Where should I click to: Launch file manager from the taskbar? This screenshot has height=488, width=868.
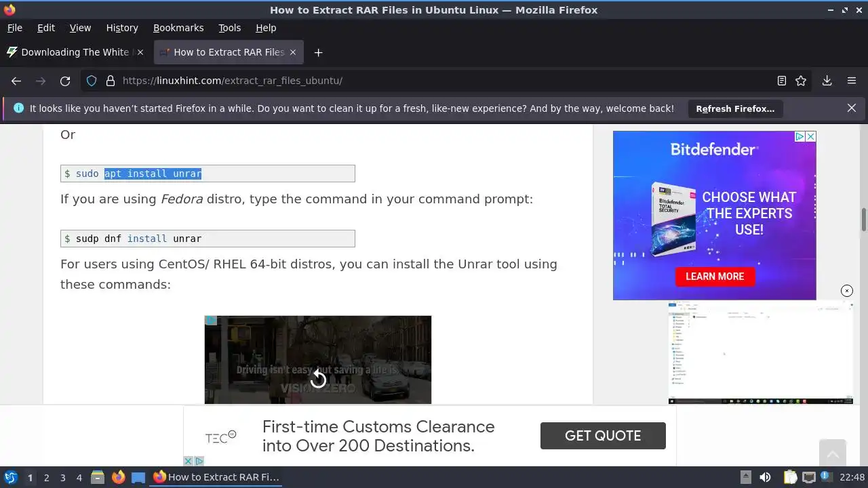[x=98, y=477]
